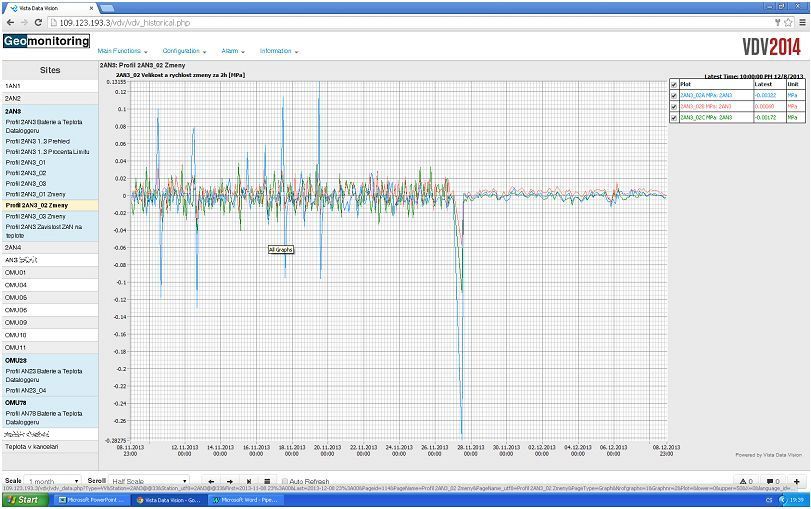811x509 pixels.
Task: Collapse the OMU78 site group
Action: coord(16,402)
